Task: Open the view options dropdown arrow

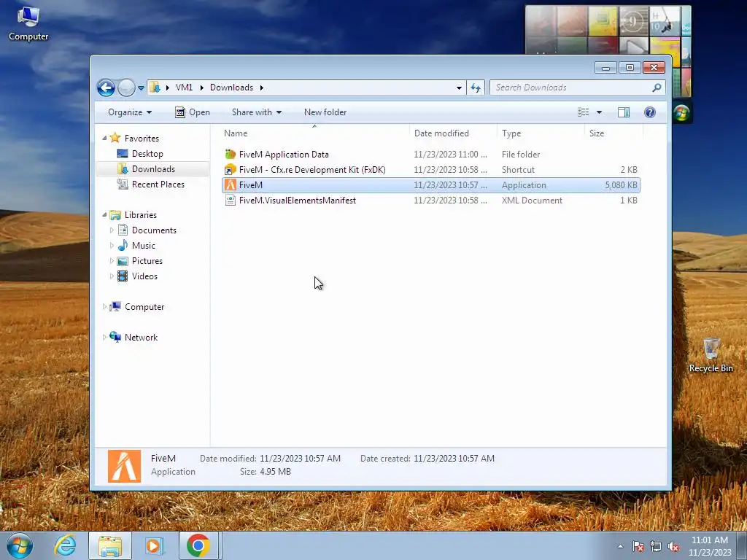Action: tap(600, 112)
